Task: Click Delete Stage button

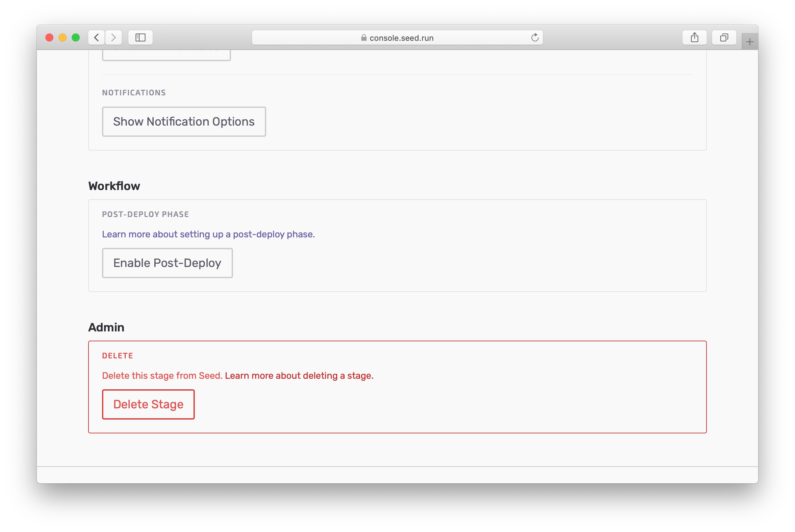Action: click(148, 404)
